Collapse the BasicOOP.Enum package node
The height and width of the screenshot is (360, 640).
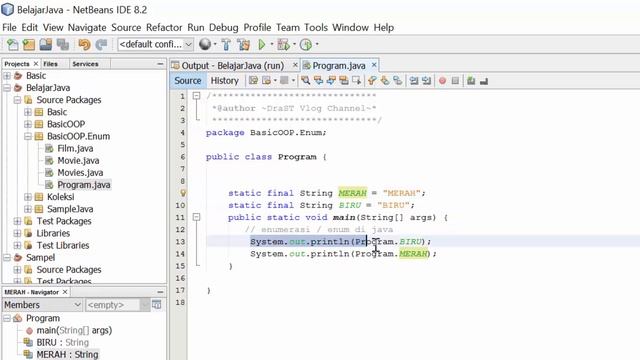(x=28, y=136)
